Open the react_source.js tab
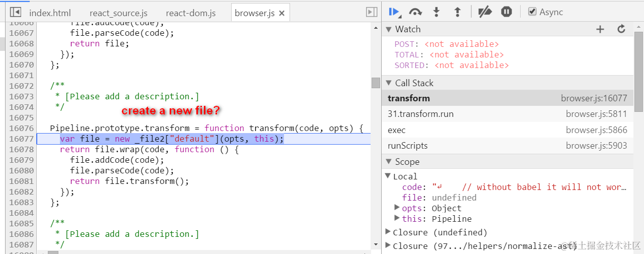 pyautogui.click(x=119, y=13)
